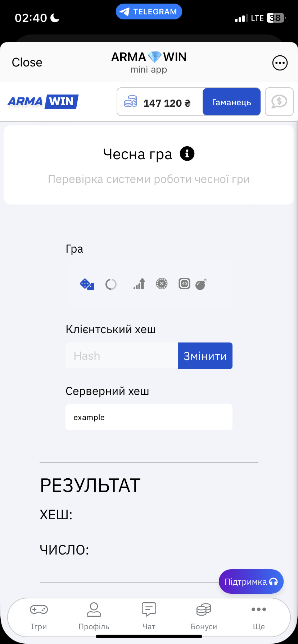The height and width of the screenshot is (644, 298).
Task: Click the Клієнтський хеш Hash input field
Action: pos(122,356)
